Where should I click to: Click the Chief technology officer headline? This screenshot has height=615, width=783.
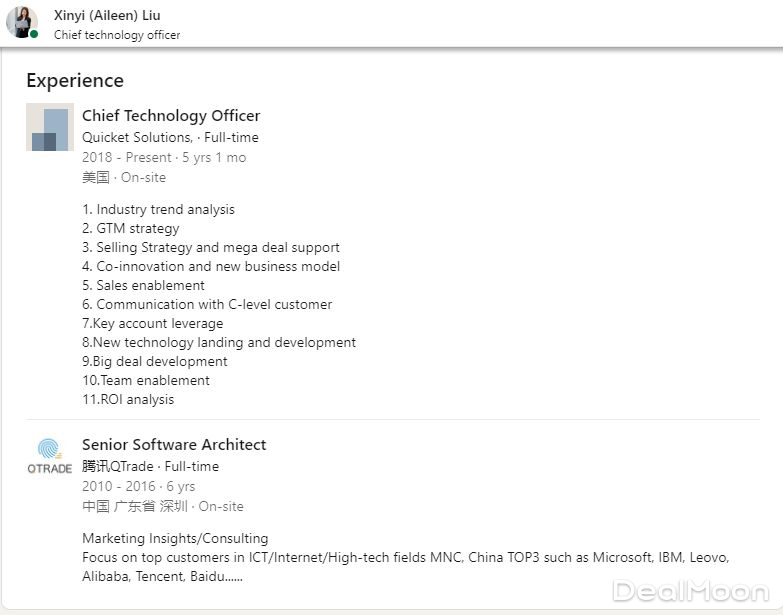117,35
